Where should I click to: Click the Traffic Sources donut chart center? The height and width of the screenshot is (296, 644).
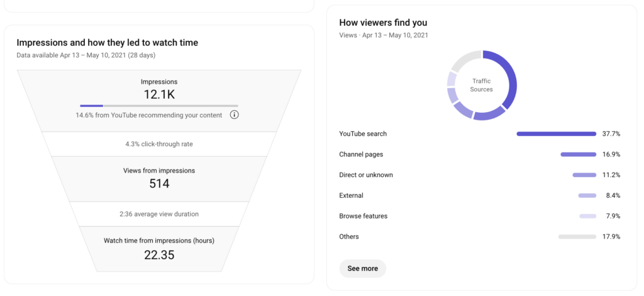pyautogui.click(x=481, y=85)
